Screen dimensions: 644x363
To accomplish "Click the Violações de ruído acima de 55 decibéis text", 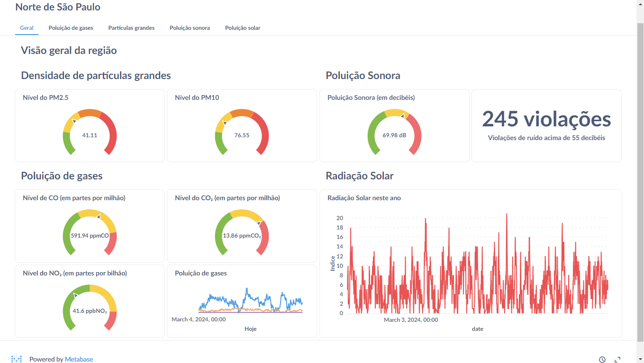I will [546, 138].
